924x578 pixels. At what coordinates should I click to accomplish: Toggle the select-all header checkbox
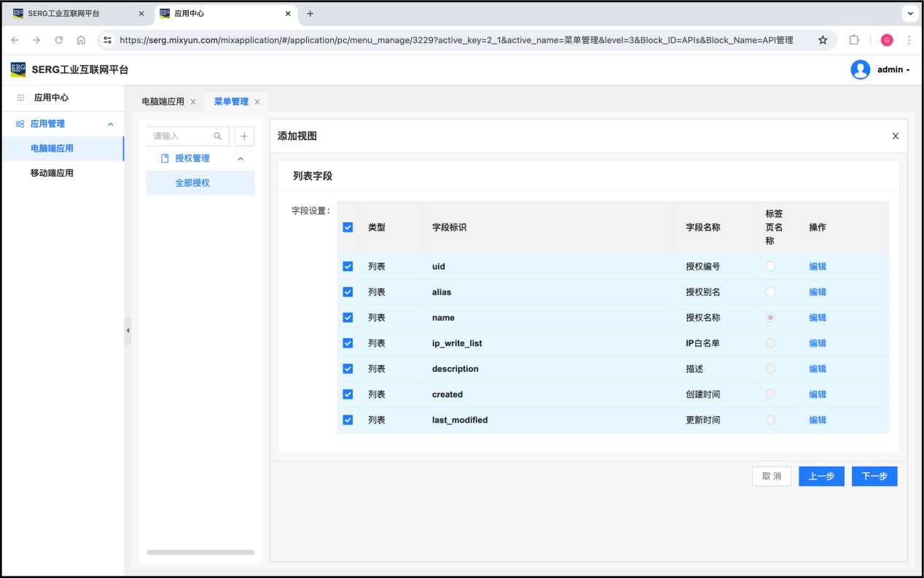click(x=348, y=227)
